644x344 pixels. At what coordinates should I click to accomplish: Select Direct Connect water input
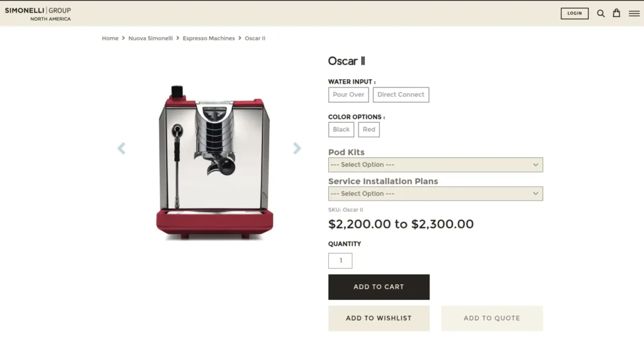(401, 95)
